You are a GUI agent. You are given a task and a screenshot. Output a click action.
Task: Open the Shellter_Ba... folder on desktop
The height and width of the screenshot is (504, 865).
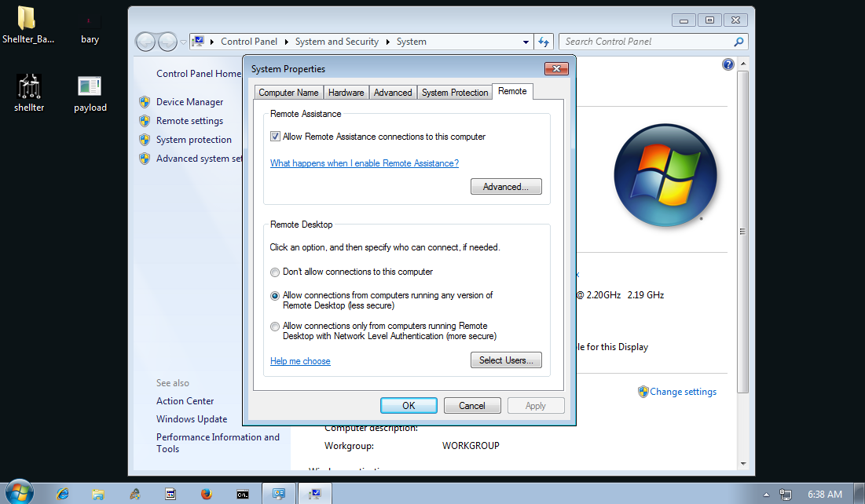pos(27,24)
